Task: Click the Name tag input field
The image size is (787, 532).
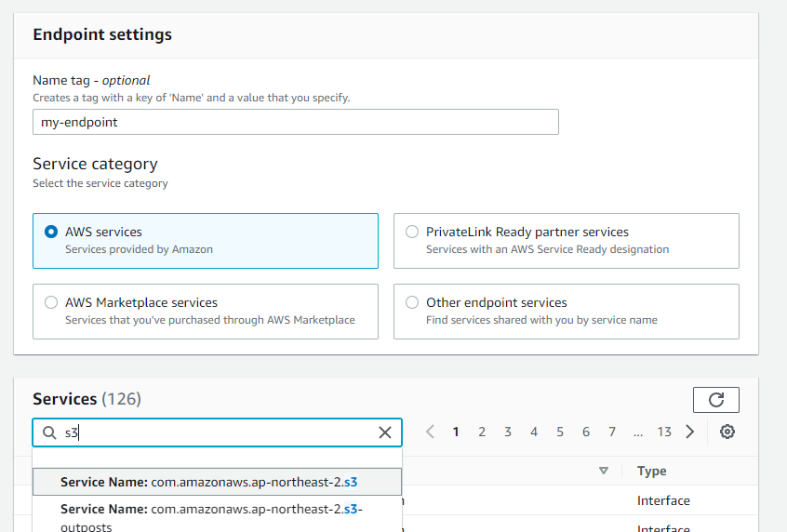Action: click(296, 122)
